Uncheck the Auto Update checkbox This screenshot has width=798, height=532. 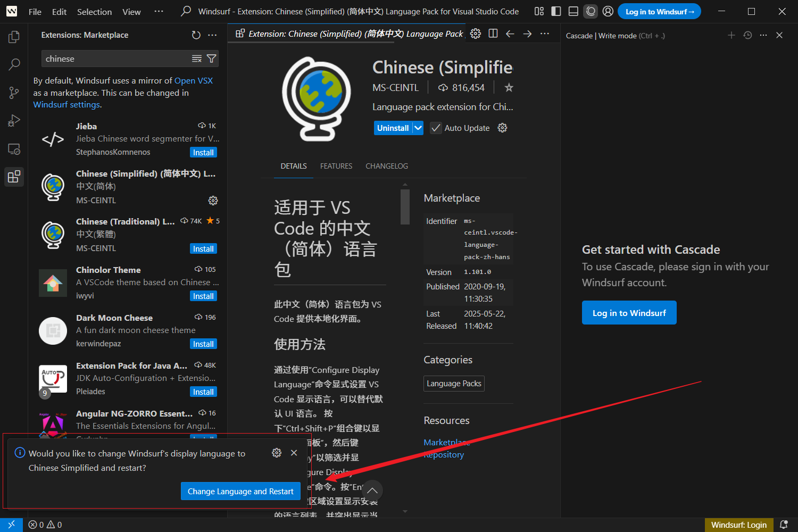click(436, 128)
